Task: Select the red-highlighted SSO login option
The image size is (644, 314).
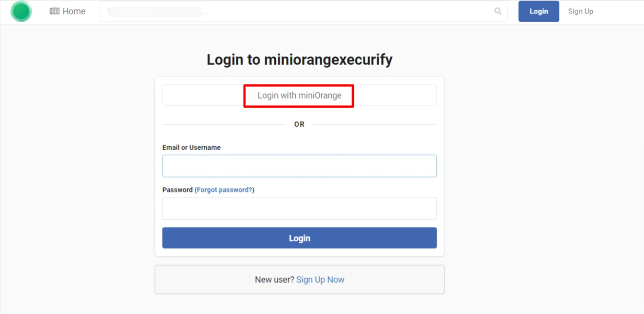Action: point(299,95)
